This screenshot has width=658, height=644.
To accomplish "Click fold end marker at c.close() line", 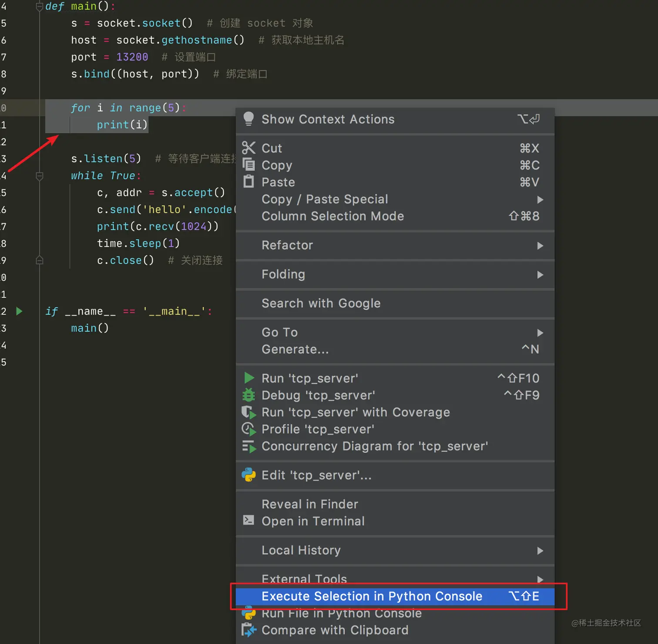I will pos(39,260).
